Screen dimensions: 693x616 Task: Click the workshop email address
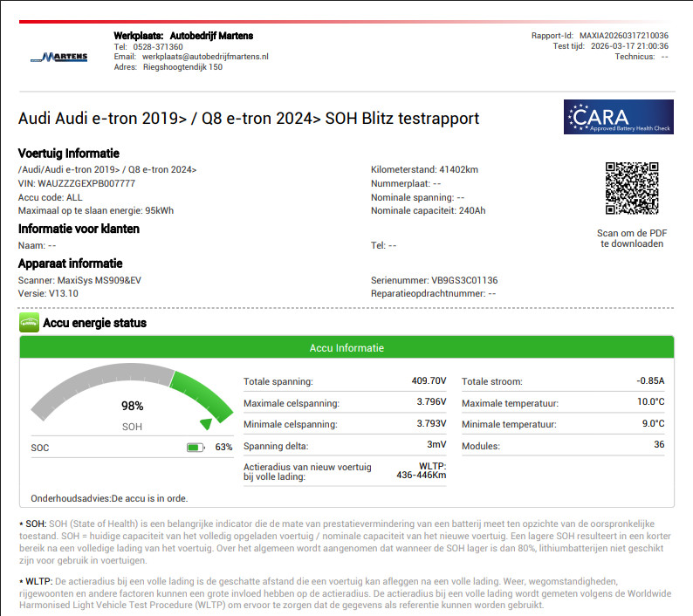(205, 57)
